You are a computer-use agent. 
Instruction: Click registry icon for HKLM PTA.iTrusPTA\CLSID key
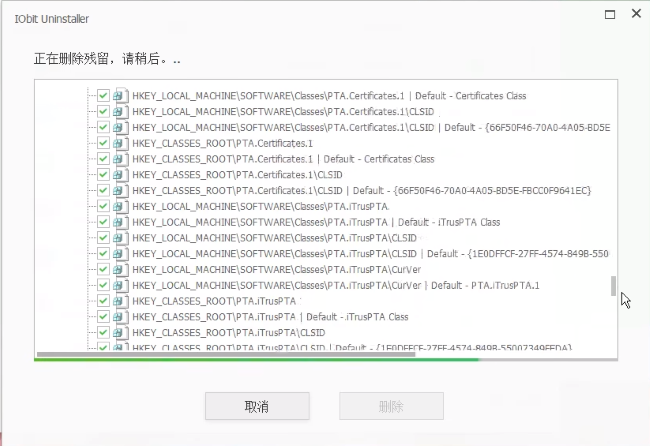click(x=120, y=238)
